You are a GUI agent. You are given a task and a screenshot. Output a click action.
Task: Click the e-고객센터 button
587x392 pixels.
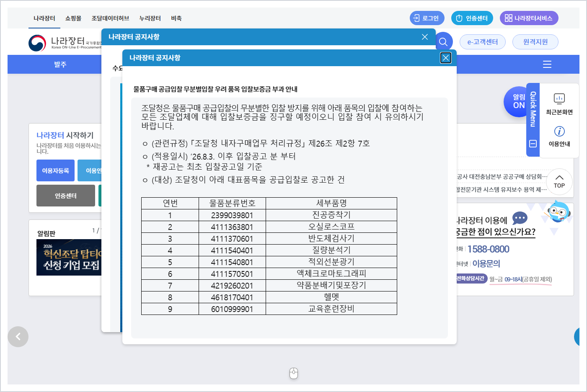tap(483, 42)
